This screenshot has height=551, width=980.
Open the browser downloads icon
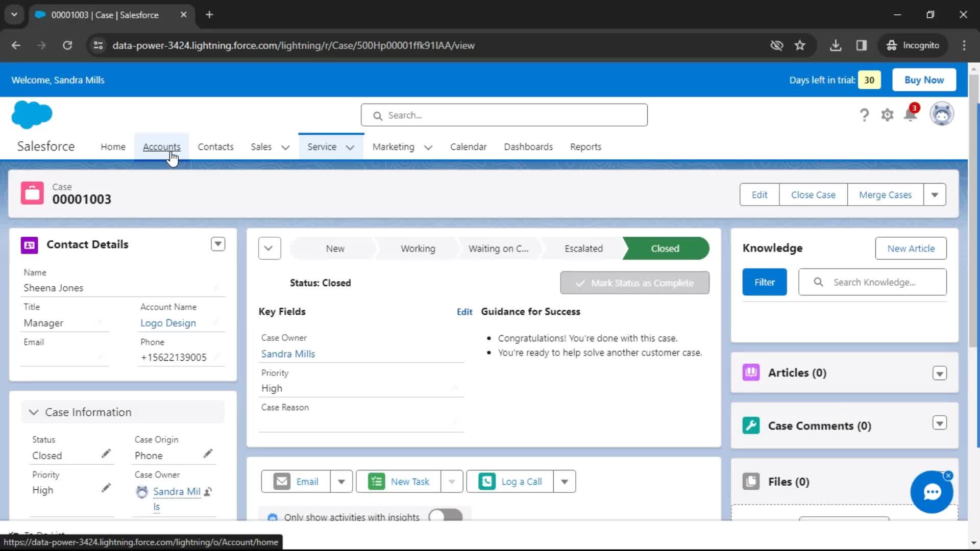pos(836,45)
